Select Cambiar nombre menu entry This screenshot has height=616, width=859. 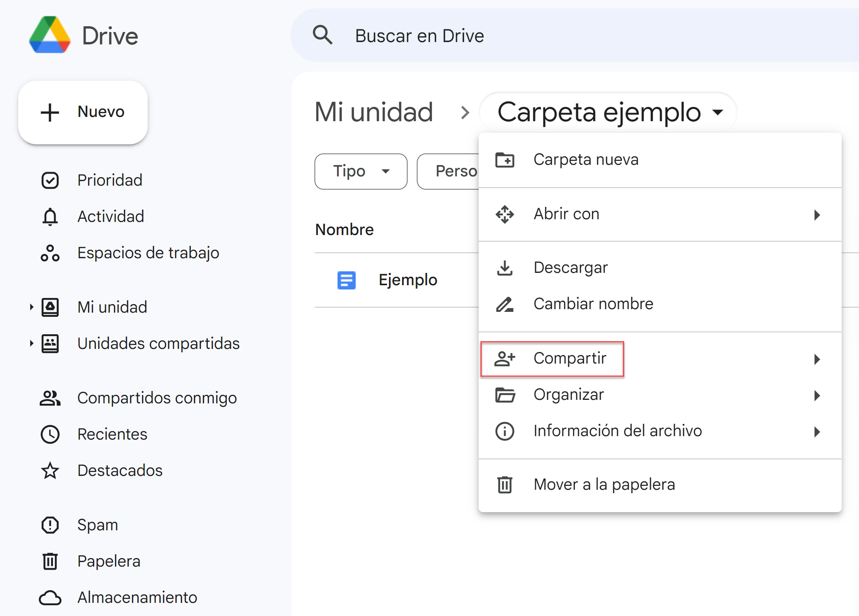pyautogui.click(x=593, y=304)
